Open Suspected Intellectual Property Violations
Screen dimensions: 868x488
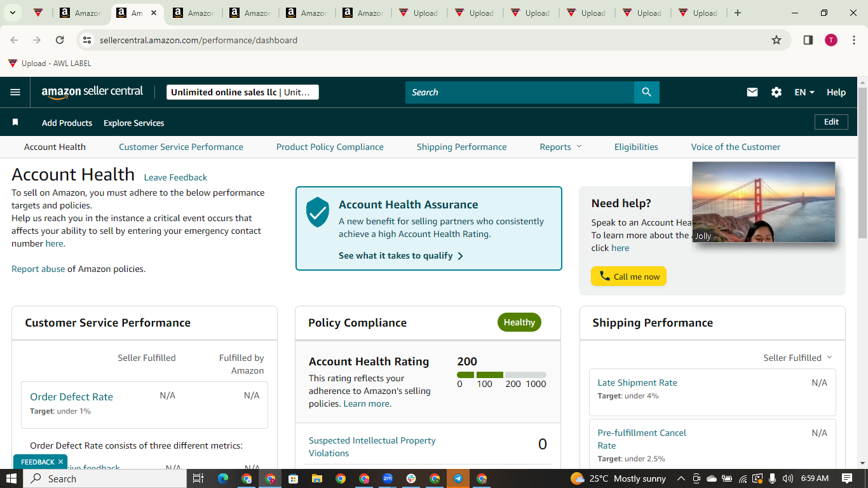point(372,447)
